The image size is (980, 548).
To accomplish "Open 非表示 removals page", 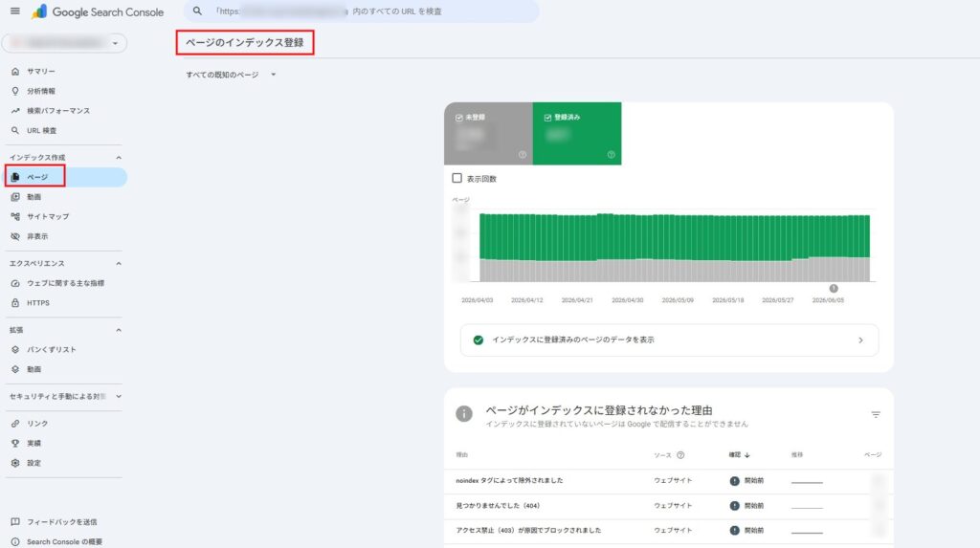I will click(37, 236).
